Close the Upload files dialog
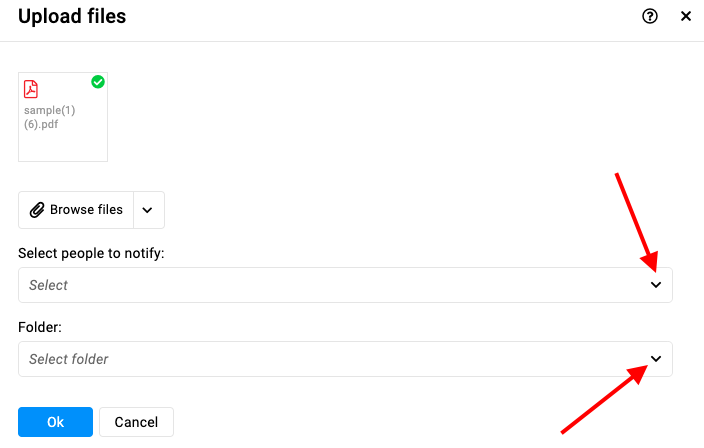The height and width of the screenshot is (448, 704). pyautogui.click(x=686, y=17)
